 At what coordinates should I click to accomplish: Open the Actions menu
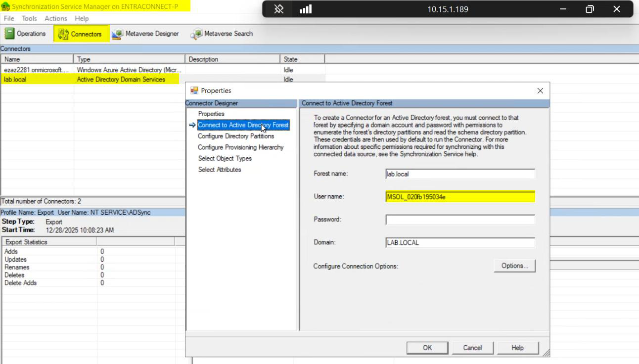[x=55, y=18]
